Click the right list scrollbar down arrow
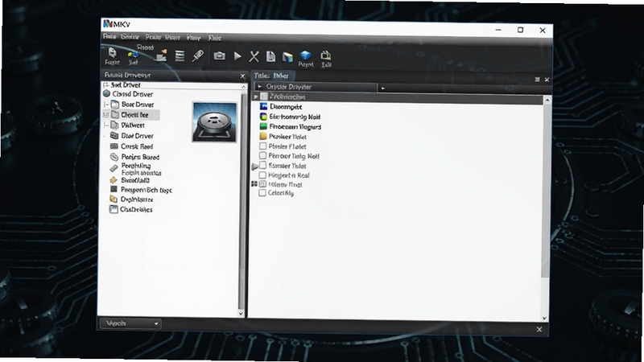Viewport: 644px width, 362px height. click(x=545, y=318)
